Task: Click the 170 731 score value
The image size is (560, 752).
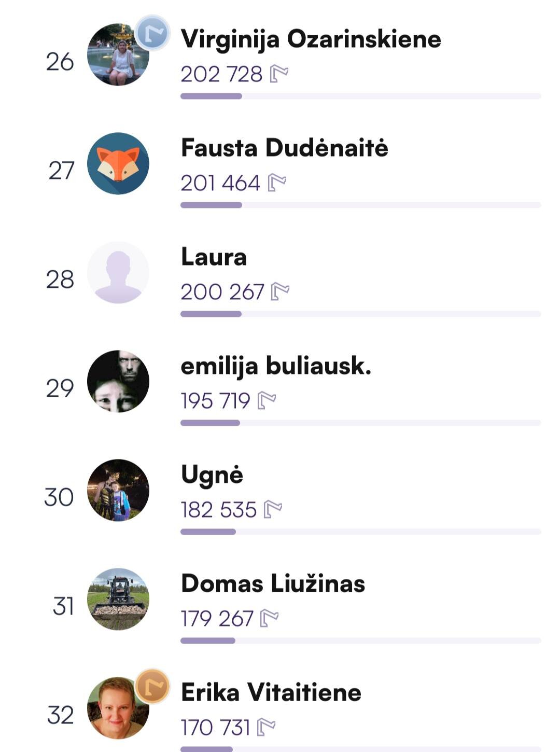Action: [x=215, y=728]
